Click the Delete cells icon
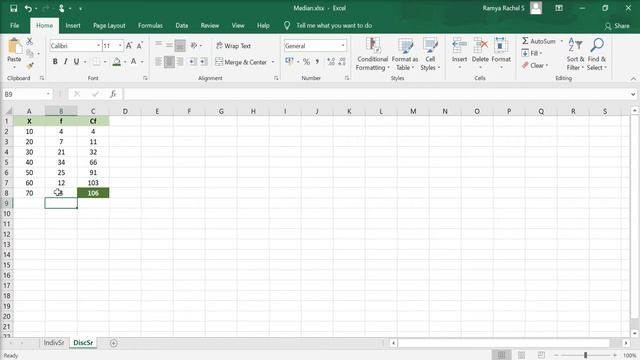640x360 pixels. [480, 46]
